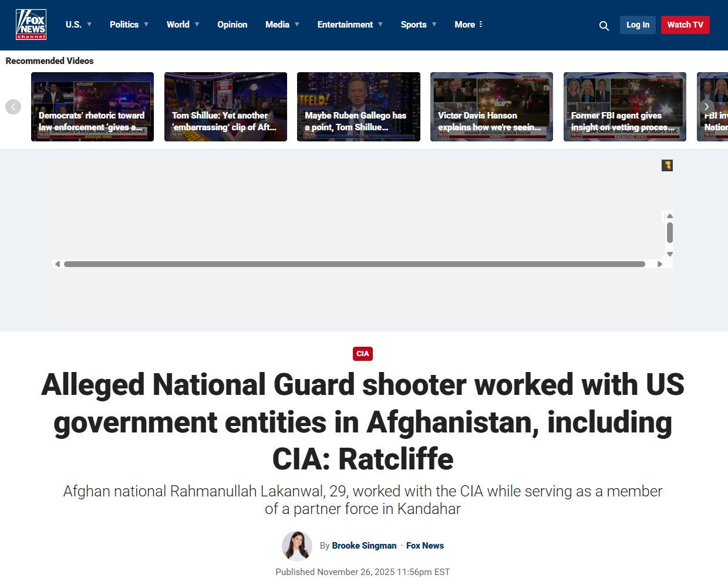The height and width of the screenshot is (585, 728).
Task: Play Tom Shillue embarrassing clip video
Action: click(225, 107)
